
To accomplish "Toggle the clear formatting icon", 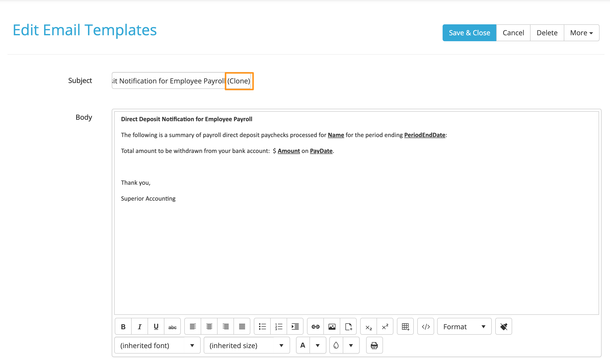I will (503, 327).
